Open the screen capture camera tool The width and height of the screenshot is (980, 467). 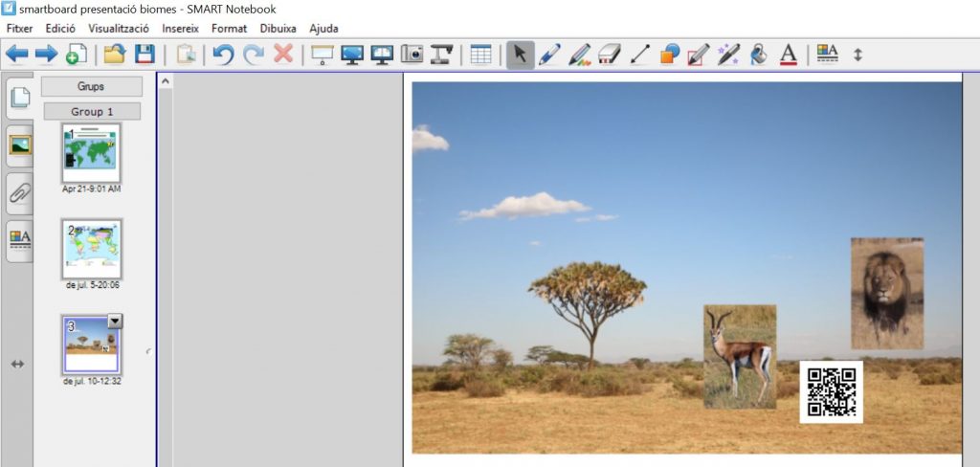point(412,55)
